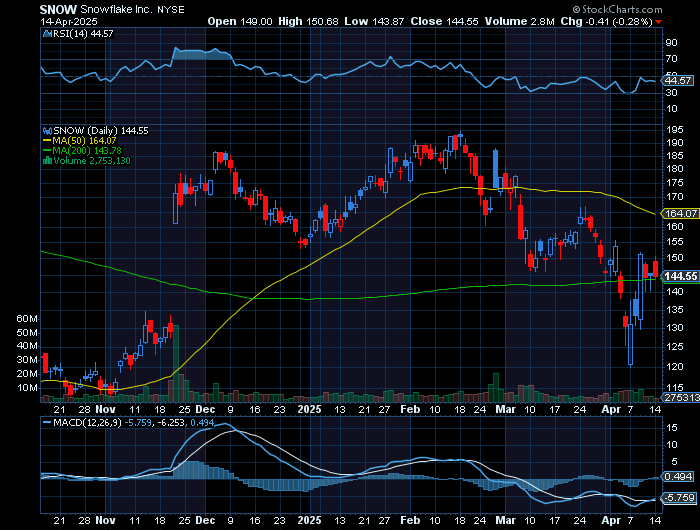Click the MACD(12,26,9) indicator label

(x=87, y=422)
